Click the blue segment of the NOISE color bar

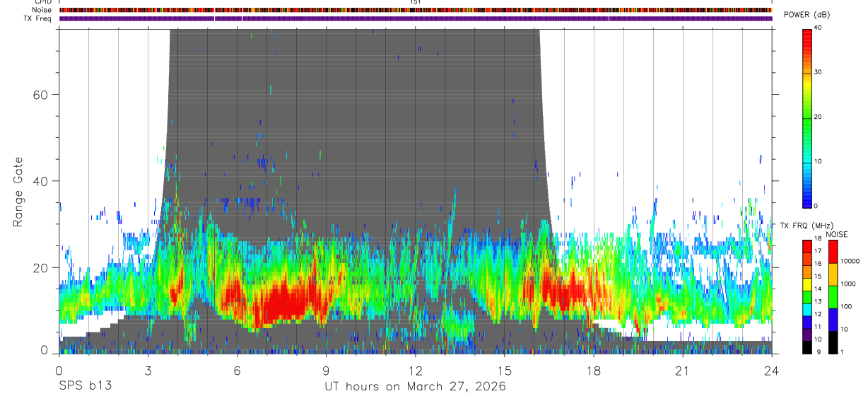(x=833, y=320)
